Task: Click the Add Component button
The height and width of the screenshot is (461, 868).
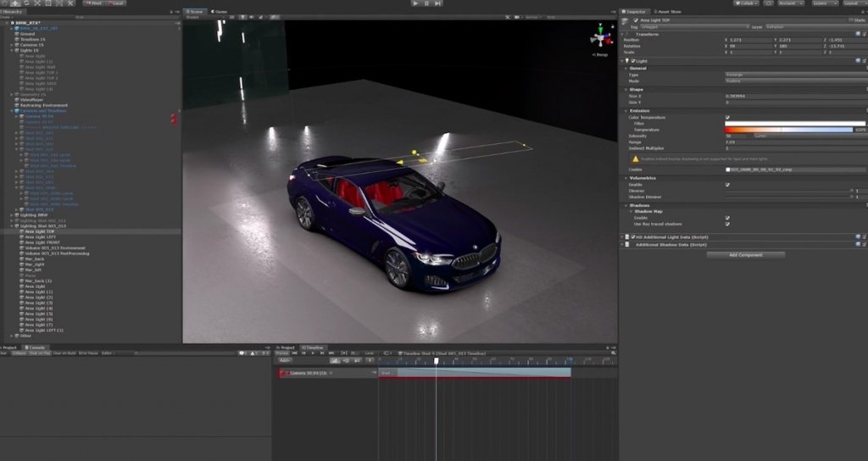Action: [x=744, y=254]
